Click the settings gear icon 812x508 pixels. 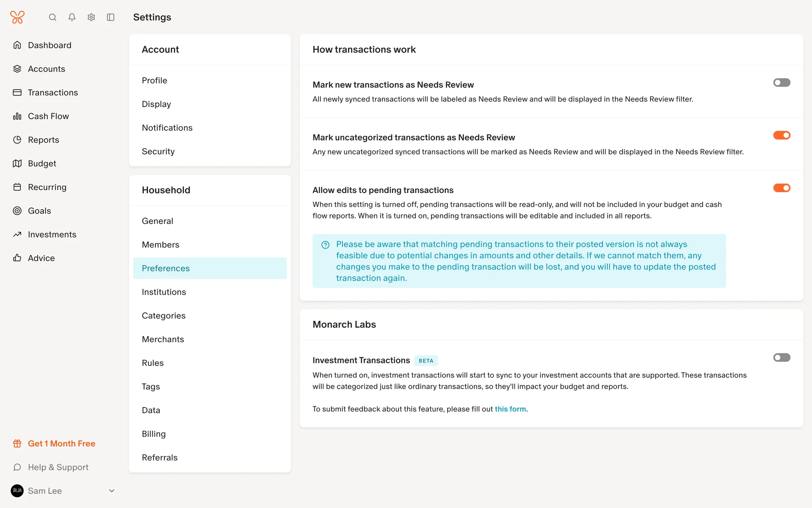pos(91,17)
